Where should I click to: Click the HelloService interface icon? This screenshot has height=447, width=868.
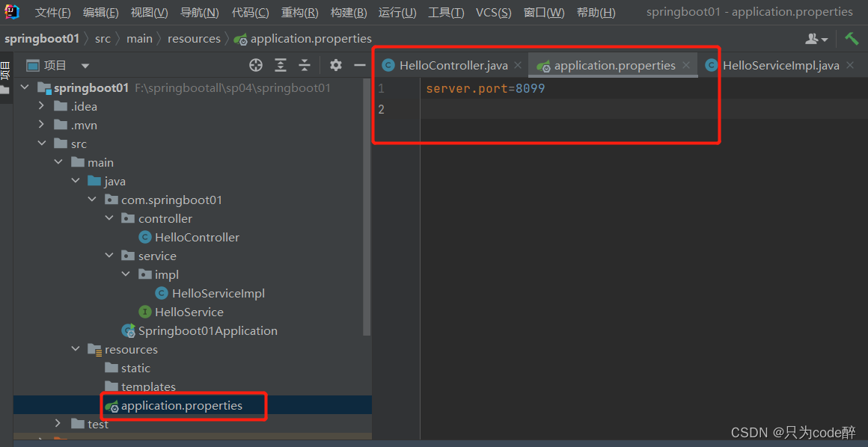(145, 312)
